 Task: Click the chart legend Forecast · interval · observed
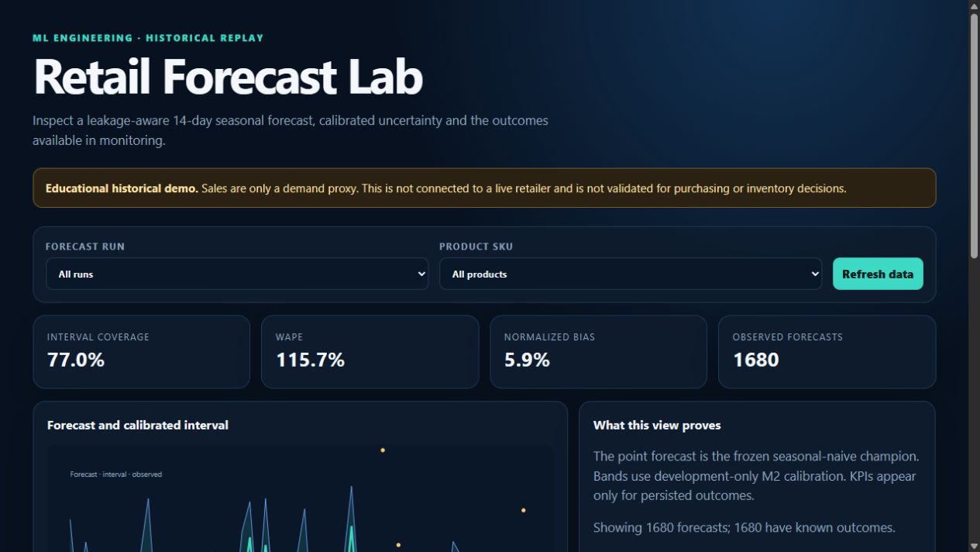coord(116,474)
